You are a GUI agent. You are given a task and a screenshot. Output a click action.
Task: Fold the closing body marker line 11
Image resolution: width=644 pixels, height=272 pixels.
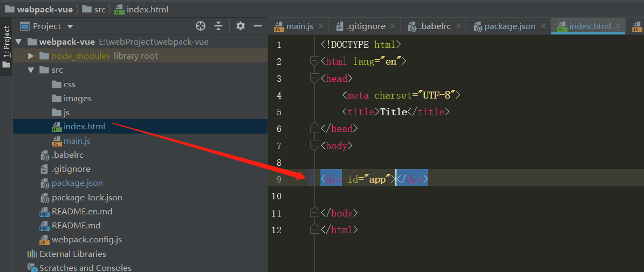[x=314, y=213]
